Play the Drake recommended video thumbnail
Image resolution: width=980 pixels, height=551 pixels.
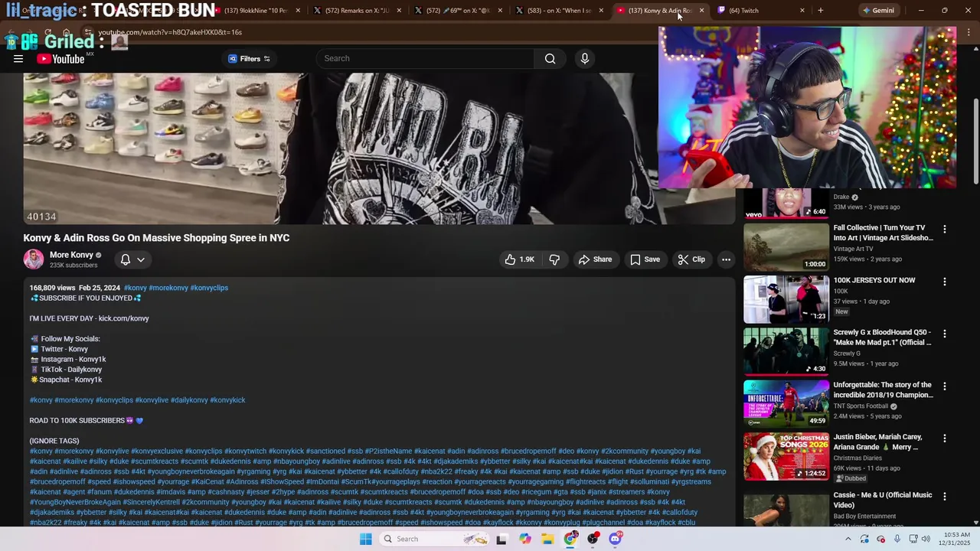[x=786, y=204]
